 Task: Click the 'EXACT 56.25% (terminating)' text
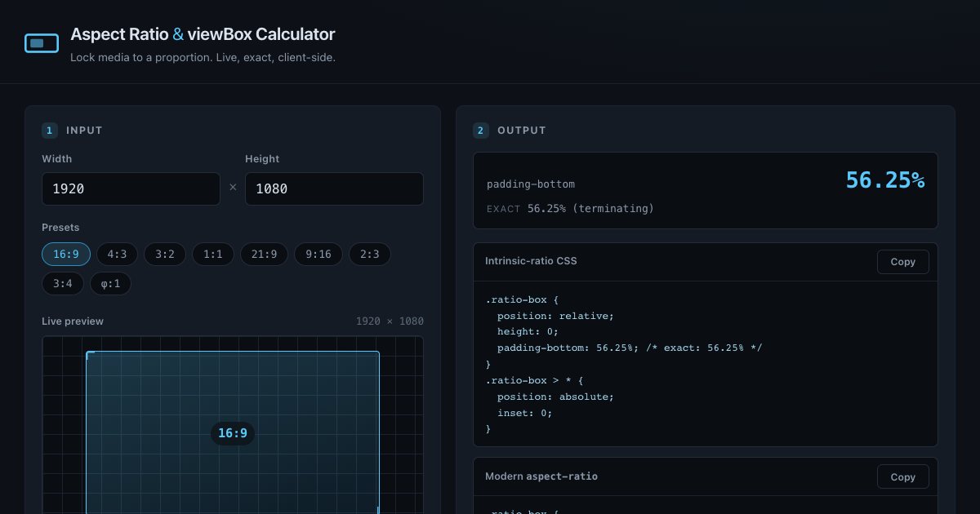point(570,209)
